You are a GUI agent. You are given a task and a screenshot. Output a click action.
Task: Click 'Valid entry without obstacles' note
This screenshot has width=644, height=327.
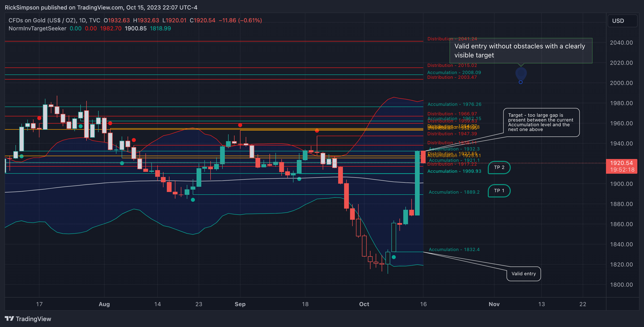[521, 51]
